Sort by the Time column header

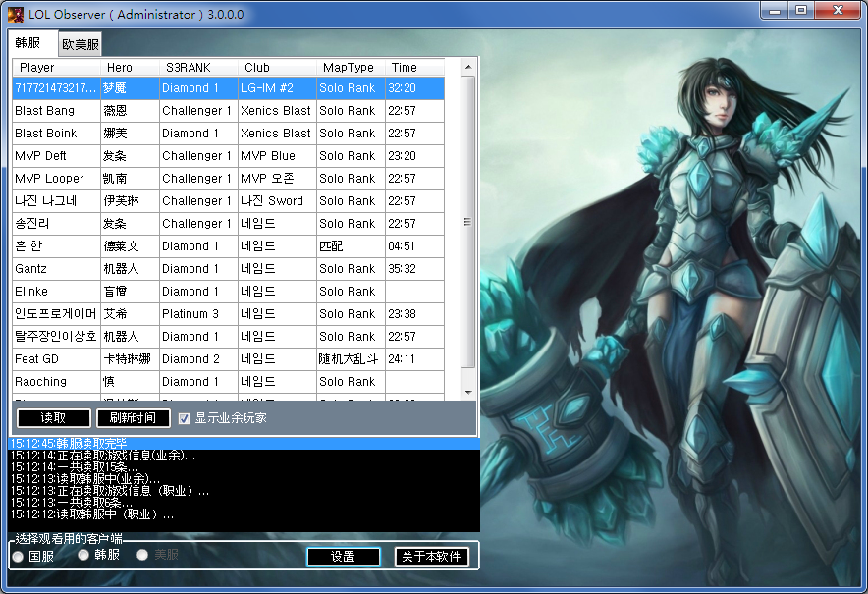pyautogui.click(x=414, y=67)
